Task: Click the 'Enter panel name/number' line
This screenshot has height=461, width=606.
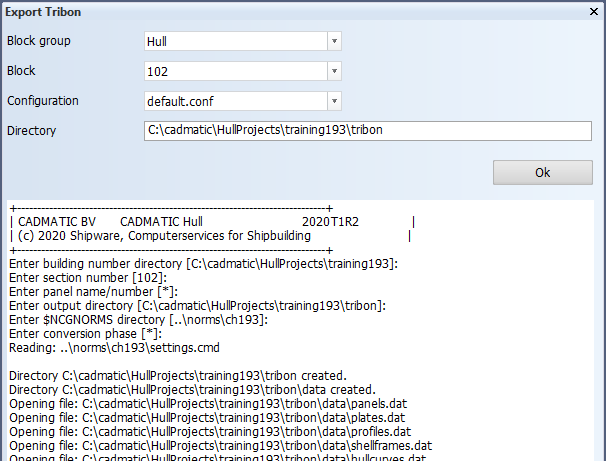Action: pyautogui.click(x=94, y=292)
